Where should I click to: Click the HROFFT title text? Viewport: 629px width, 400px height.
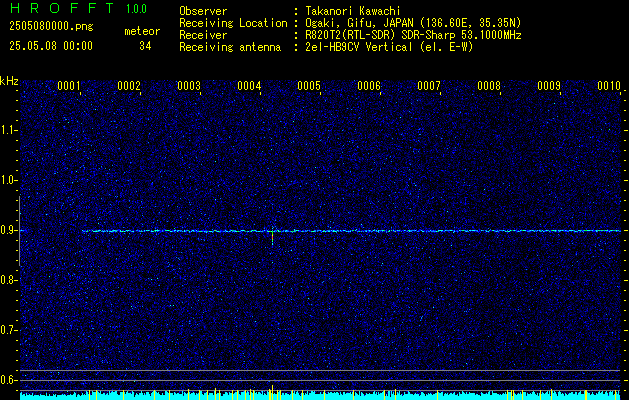(x=62, y=8)
